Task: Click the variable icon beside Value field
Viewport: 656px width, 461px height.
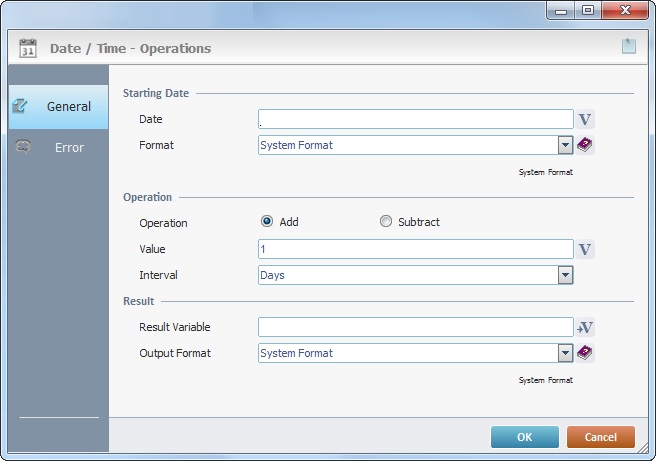Action: click(586, 249)
